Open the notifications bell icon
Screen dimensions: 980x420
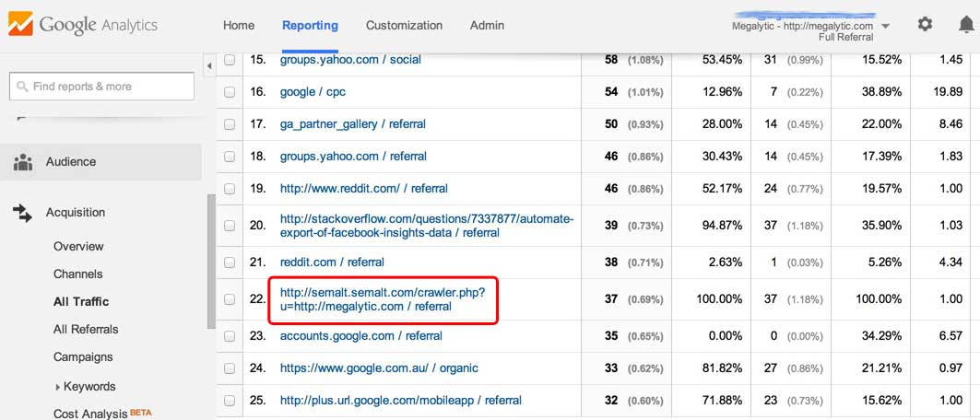click(x=965, y=25)
